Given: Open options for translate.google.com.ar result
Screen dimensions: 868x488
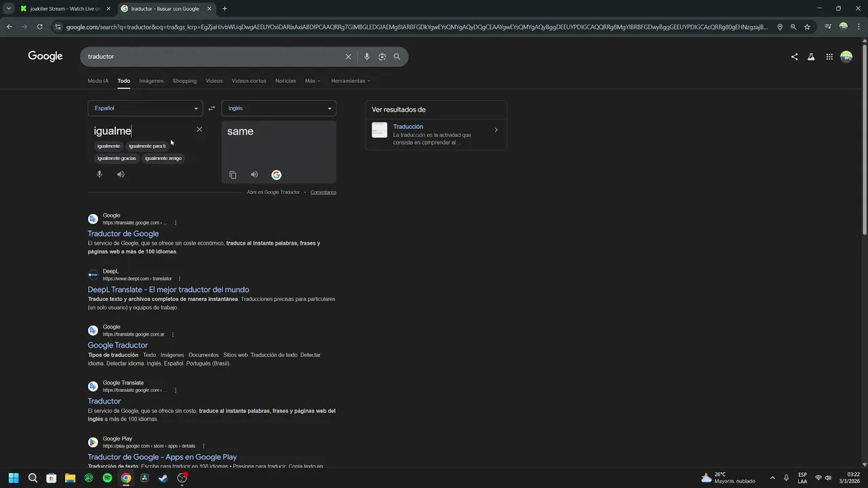Looking at the screenshot, I should pyautogui.click(x=173, y=334).
